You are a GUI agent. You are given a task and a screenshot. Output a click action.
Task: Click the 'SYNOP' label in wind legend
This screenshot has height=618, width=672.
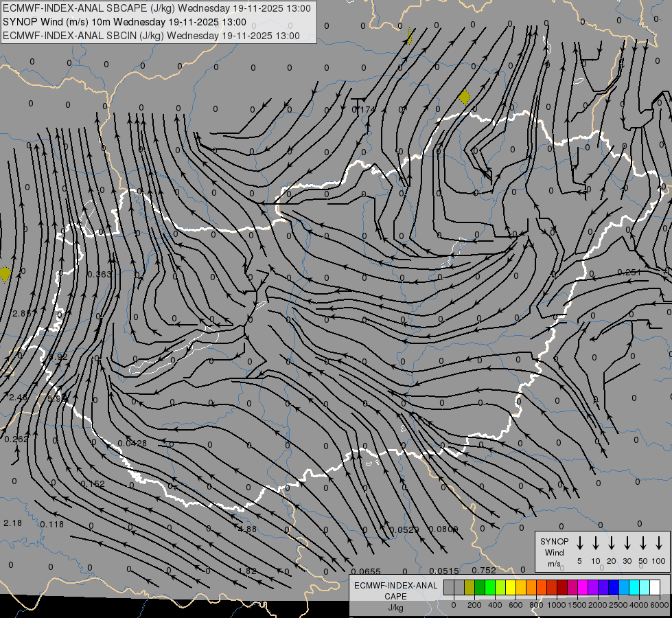point(554,541)
